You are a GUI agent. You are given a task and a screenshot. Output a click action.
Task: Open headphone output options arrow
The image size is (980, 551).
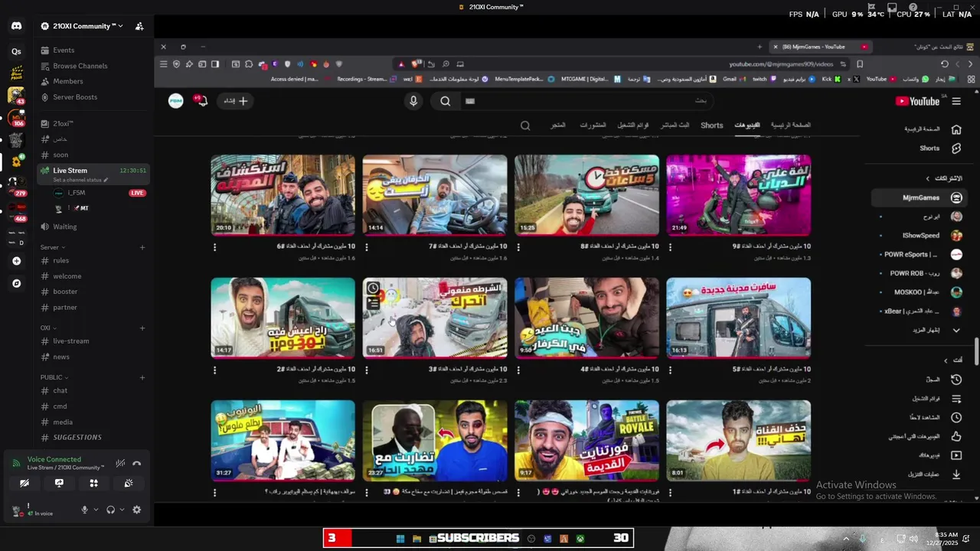click(122, 510)
